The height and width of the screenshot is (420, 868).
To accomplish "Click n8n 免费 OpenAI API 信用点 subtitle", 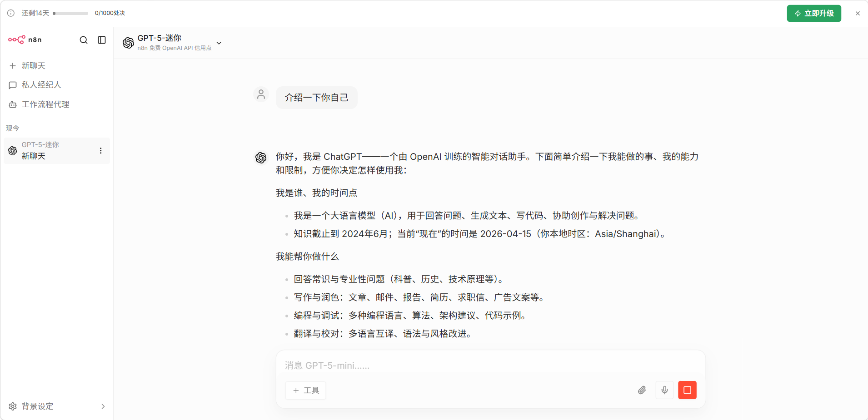I will pyautogui.click(x=175, y=48).
